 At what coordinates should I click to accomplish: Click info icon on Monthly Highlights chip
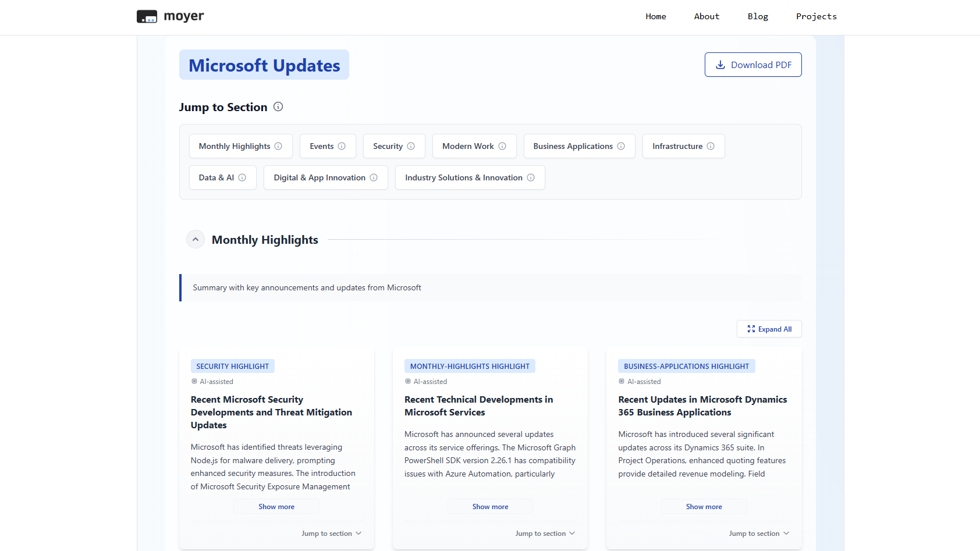click(x=278, y=146)
